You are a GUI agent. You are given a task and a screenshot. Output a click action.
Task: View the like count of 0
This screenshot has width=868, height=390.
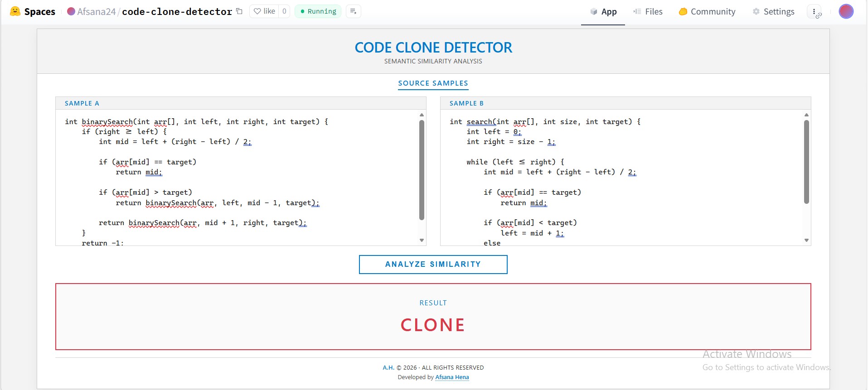point(284,11)
